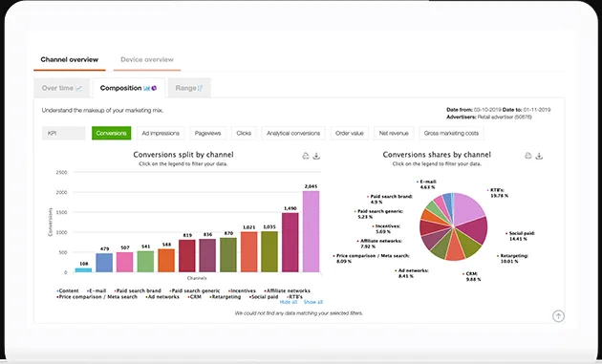Click the 541 green bar
The height and width of the screenshot is (364, 602).
[145, 262]
